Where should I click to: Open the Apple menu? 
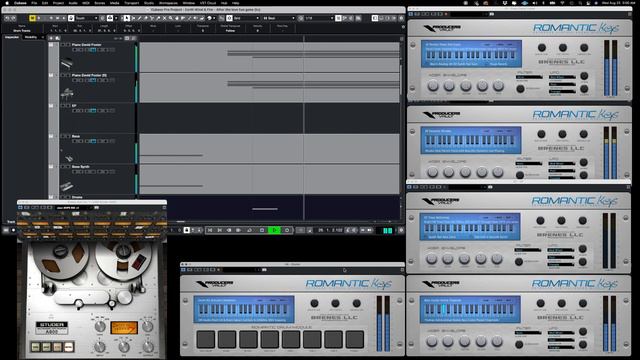[7, 3]
